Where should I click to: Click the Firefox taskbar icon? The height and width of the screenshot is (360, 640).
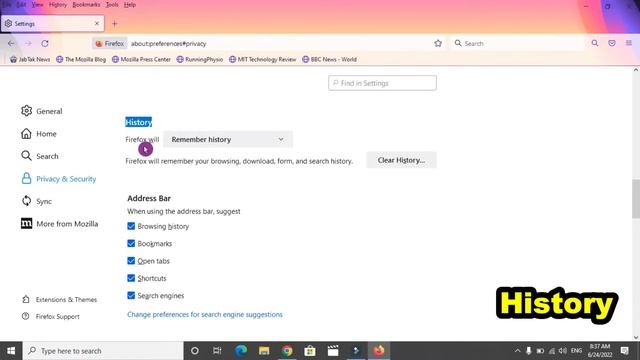pyautogui.click(x=379, y=351)
